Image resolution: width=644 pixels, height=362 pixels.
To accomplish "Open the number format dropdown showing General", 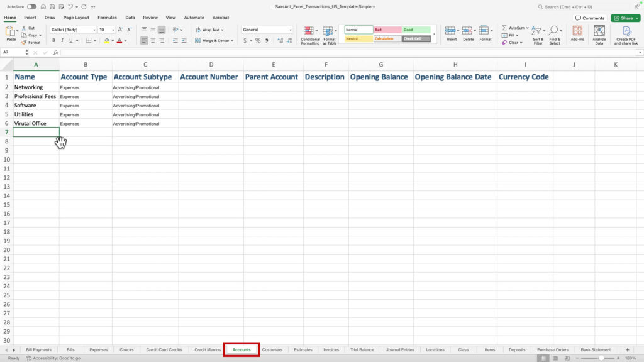I will pyautogui.click(x=267, y=30).
